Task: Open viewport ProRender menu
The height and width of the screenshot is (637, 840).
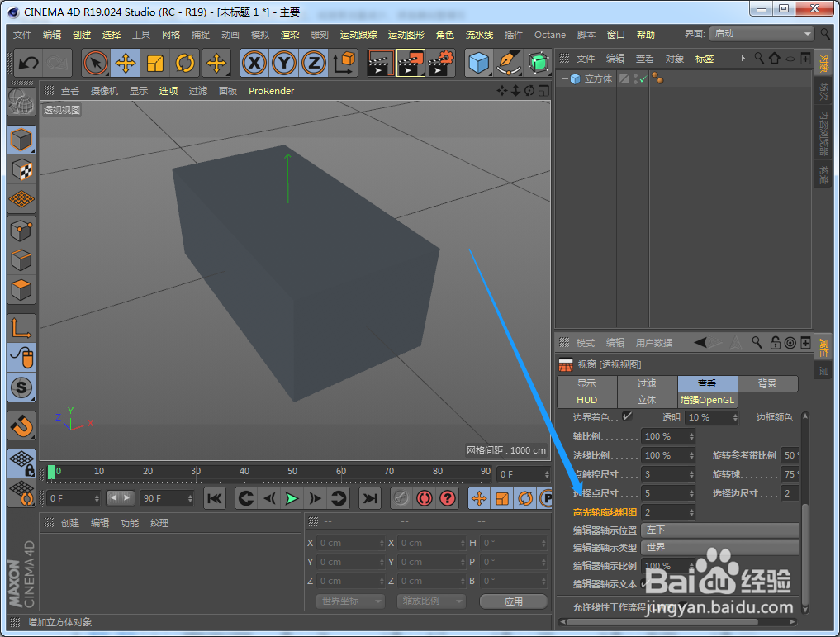Action: click(x=271, y=91)
